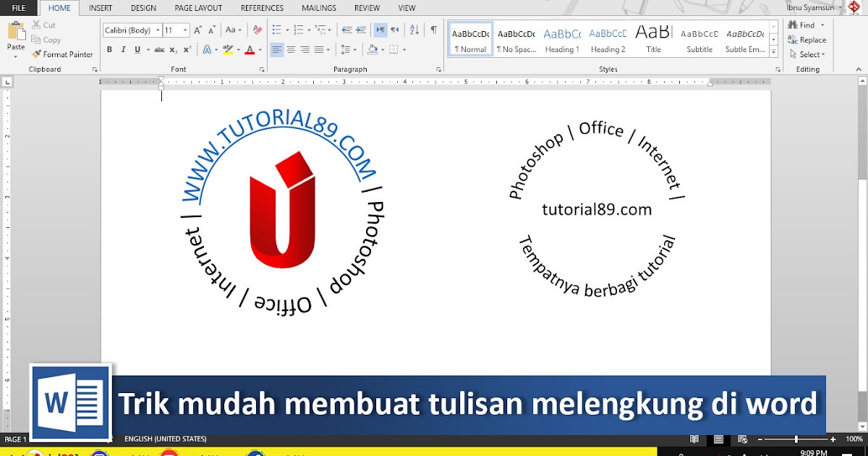
Task: Click the Copy command
Action: [x=46, y=40]
